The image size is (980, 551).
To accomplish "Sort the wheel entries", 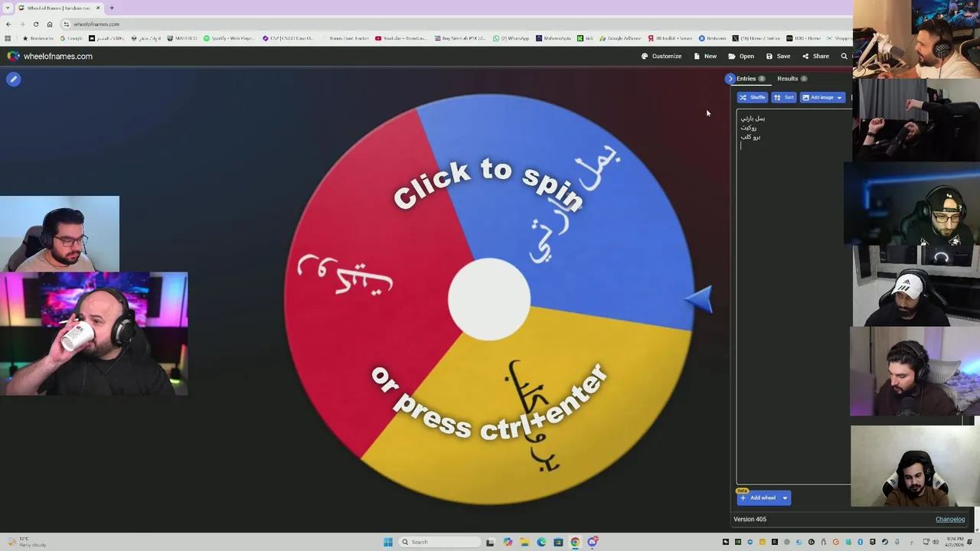I will point(784,97).
